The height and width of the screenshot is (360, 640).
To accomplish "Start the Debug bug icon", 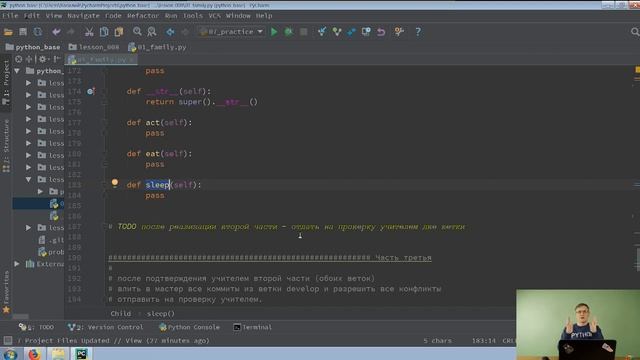I will click(x=289, y=32).
